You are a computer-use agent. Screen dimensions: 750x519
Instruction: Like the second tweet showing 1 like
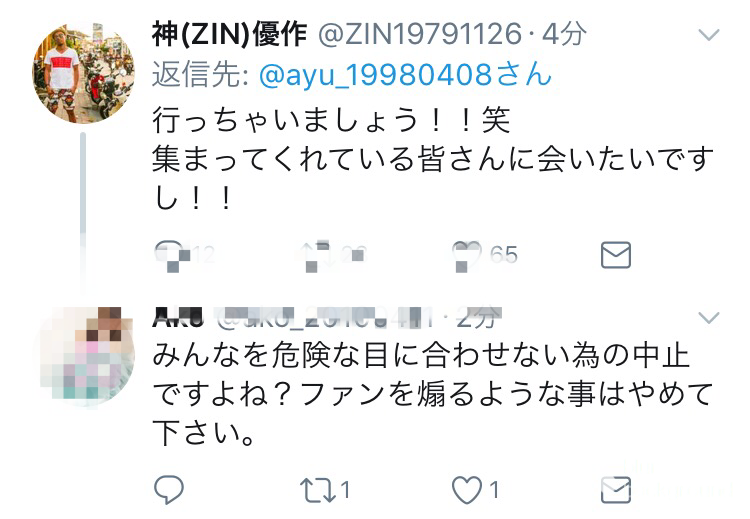pyautogui.click(x=466, y=490)
